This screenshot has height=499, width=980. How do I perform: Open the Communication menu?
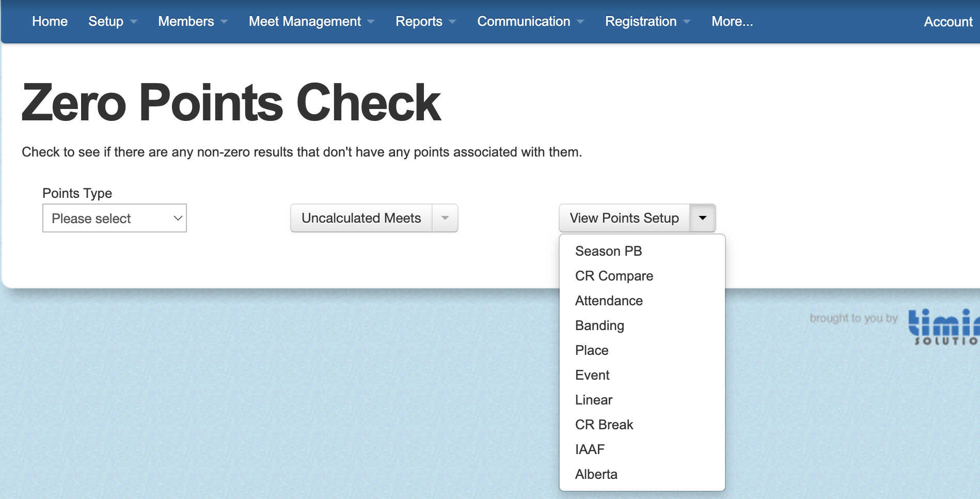coord(530,21)
